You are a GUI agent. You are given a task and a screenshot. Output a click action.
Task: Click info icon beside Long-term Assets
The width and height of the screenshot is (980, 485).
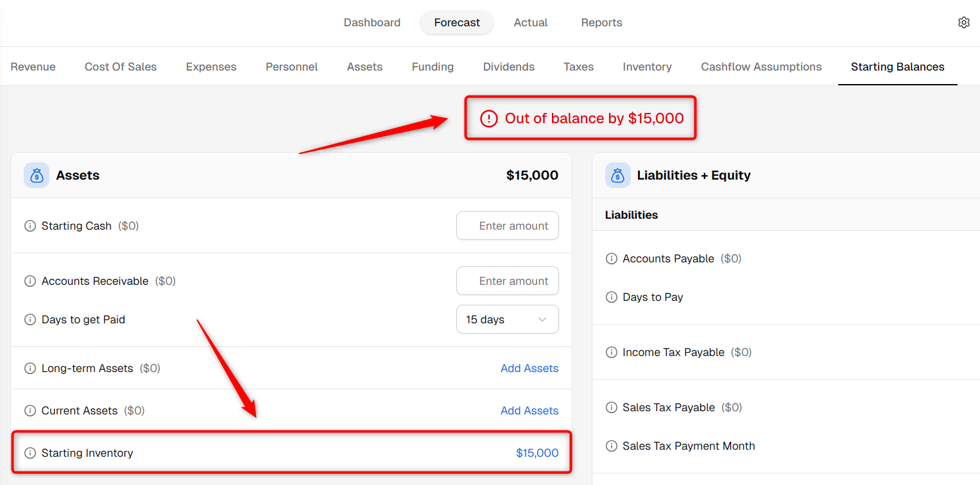pos(30,368)
